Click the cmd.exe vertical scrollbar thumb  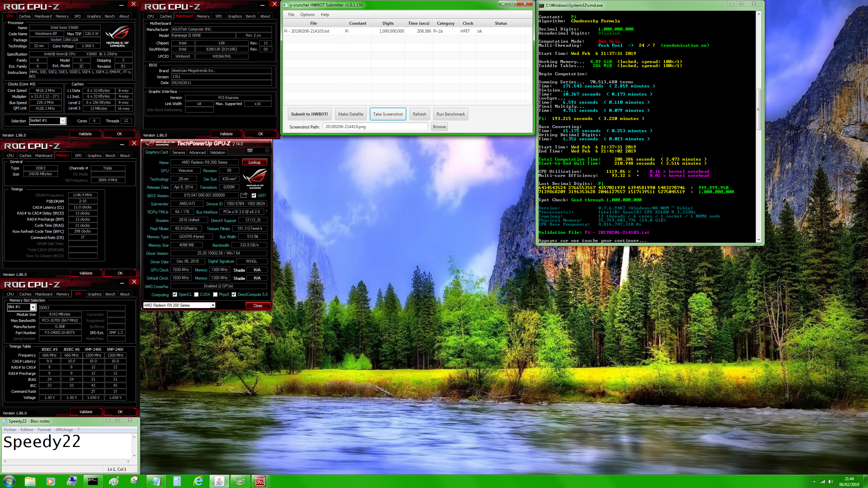tap(759, 109)
